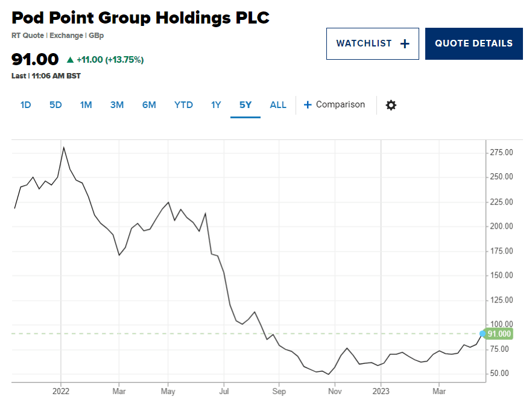Click the Pod Point Group Holdings title
Screen dimensions: 532x408
[x=141, y=18]
